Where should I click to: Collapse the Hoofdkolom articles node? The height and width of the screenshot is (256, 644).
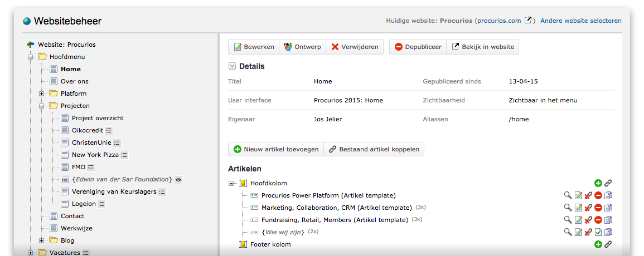click(x=231, y=184)
